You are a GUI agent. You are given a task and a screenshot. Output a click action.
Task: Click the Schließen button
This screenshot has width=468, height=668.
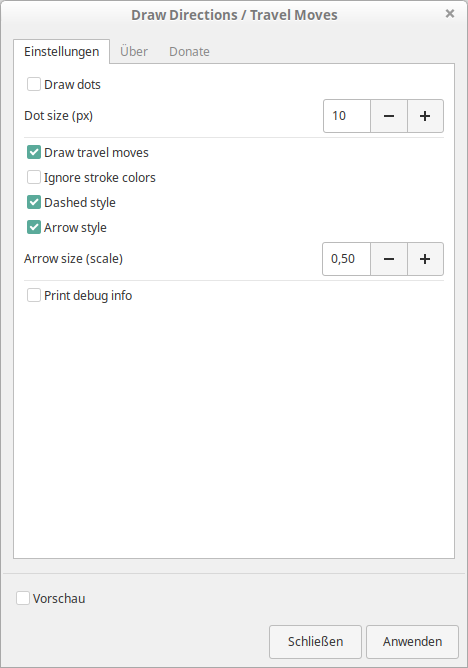coord(315,642)
